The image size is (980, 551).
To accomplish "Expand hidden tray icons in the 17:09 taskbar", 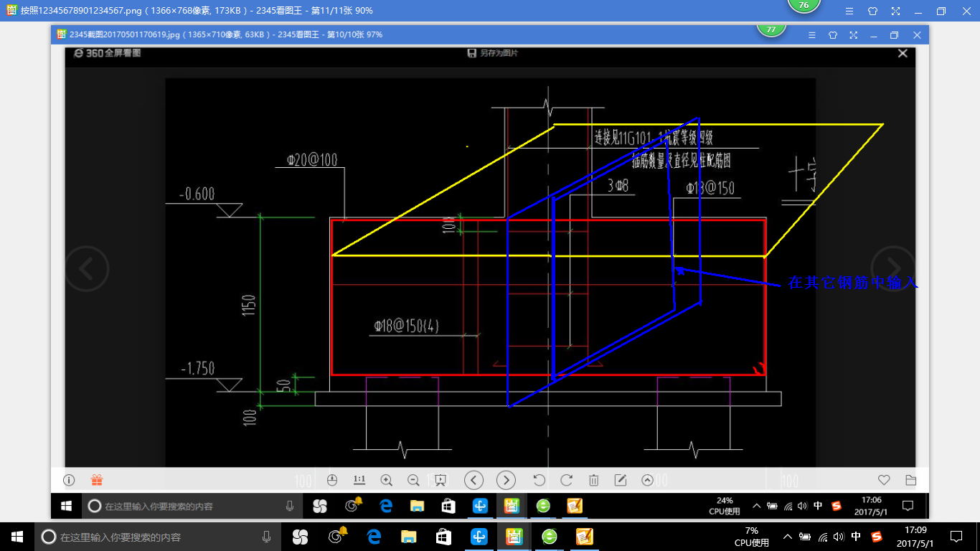I will (x=787, y=536).
